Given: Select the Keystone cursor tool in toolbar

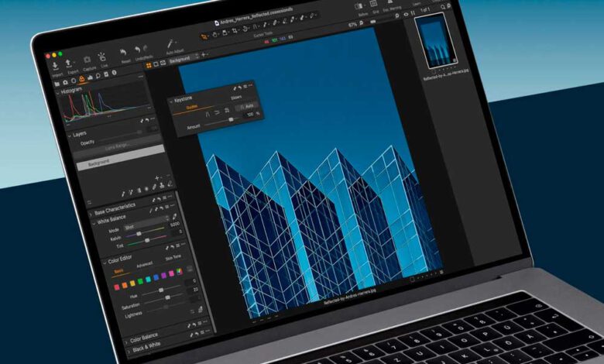Looking at the screenshot, I should pos(256,26).
